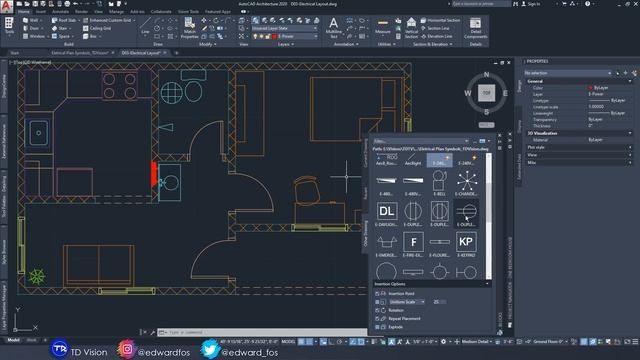The width and height of the screenshot is (640, 360).
Task: Open the Insert ribbon tab
Action: tap(41, 12)
